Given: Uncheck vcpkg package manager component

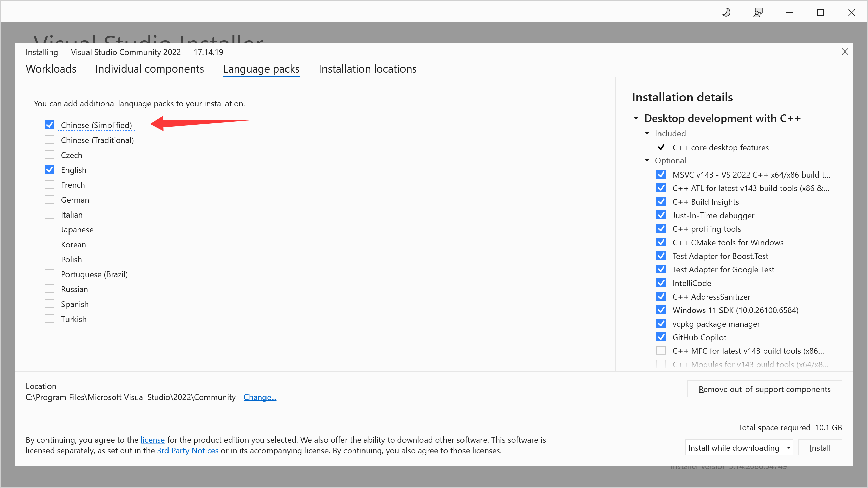Looking at the screenshot, I should [x=661, y=324].
